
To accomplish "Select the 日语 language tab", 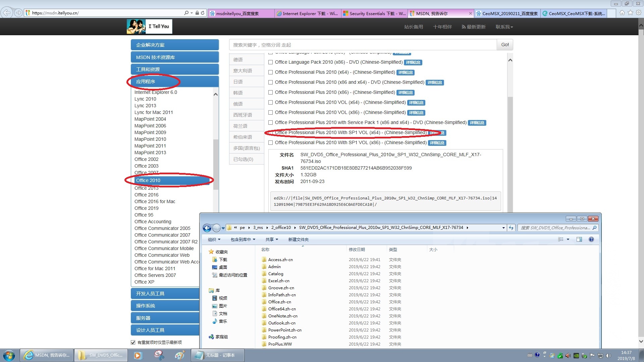I will [238, 82].
